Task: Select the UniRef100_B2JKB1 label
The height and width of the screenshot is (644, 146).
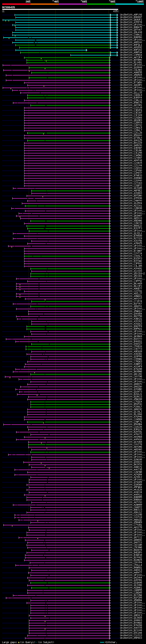Action: coord(131,63)
